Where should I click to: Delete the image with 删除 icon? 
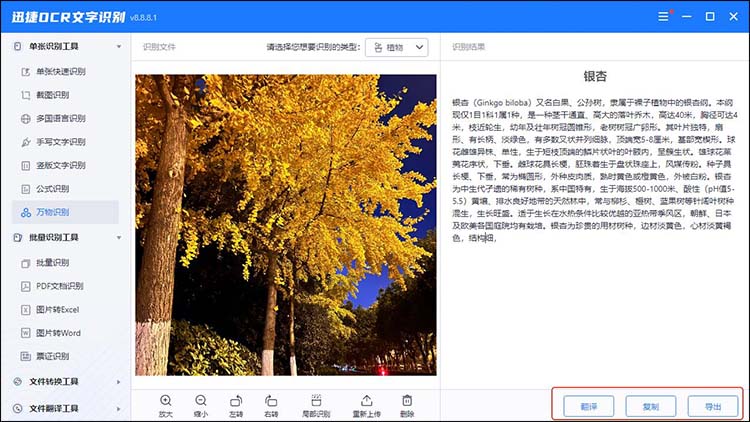[407, 401]
